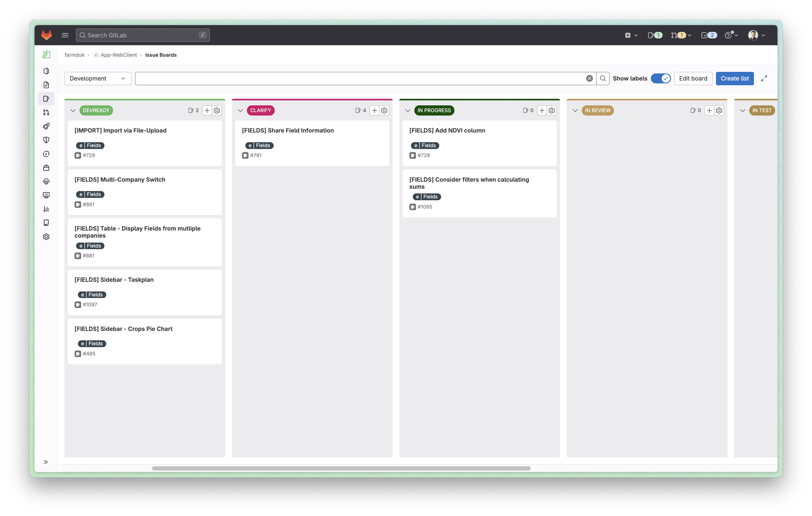Collapse the IN TEST column
The height and width of the screenshot is (516, 812).
[x=745, y=110]
